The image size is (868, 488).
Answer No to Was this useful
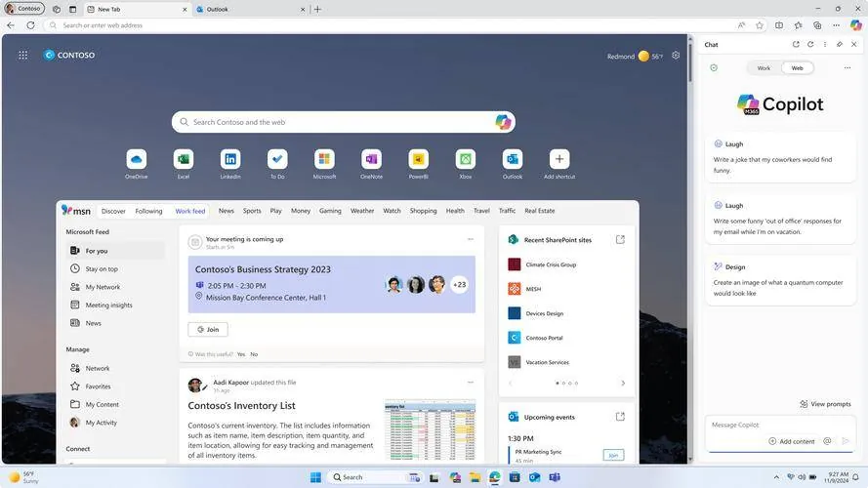(x=254, y=354)
